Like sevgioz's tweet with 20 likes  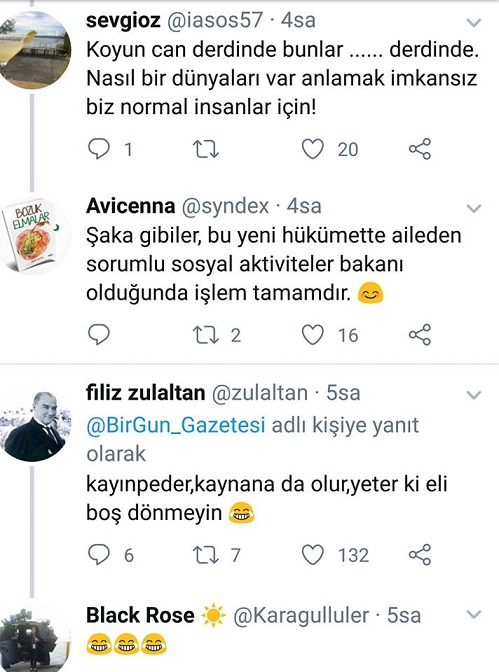[x=313, y=149]
